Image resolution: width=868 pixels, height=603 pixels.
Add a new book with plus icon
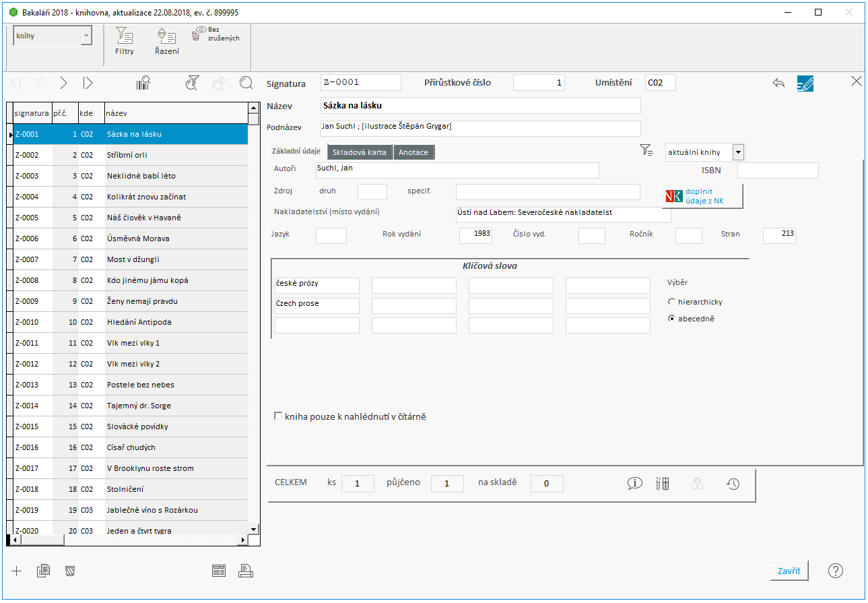coord(17,571)
